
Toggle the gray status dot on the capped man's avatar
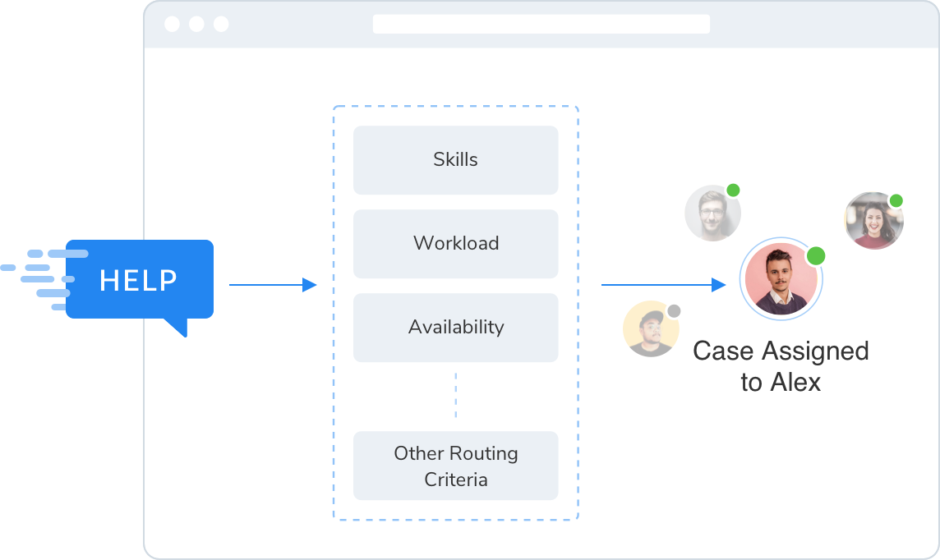(x=674, y=309)
